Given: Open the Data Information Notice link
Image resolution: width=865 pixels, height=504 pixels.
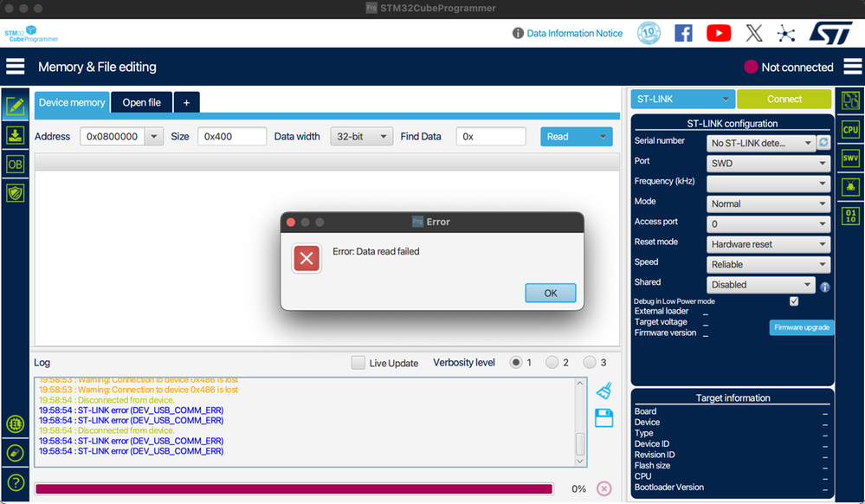Looking at the screenshot, I should (x=574, y=33).
